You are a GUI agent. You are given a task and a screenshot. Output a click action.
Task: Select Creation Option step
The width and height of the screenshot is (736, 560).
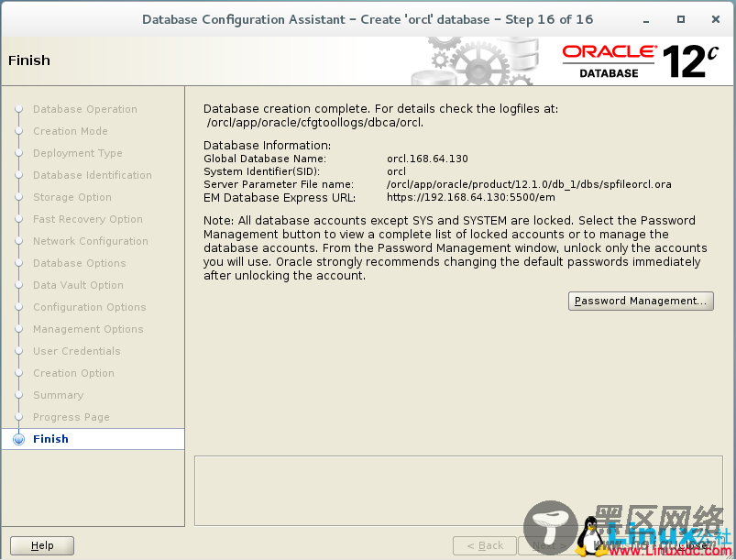(x=73, y=373)
